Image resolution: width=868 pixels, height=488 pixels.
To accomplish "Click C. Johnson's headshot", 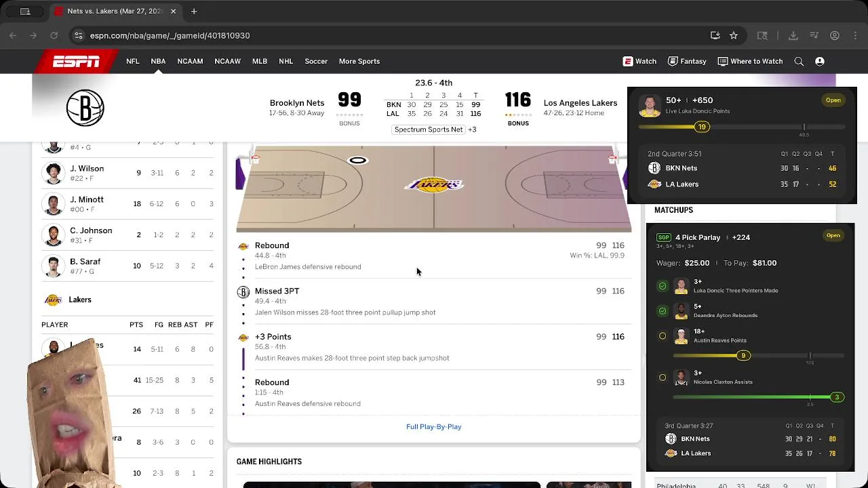I will pos(53,235).
